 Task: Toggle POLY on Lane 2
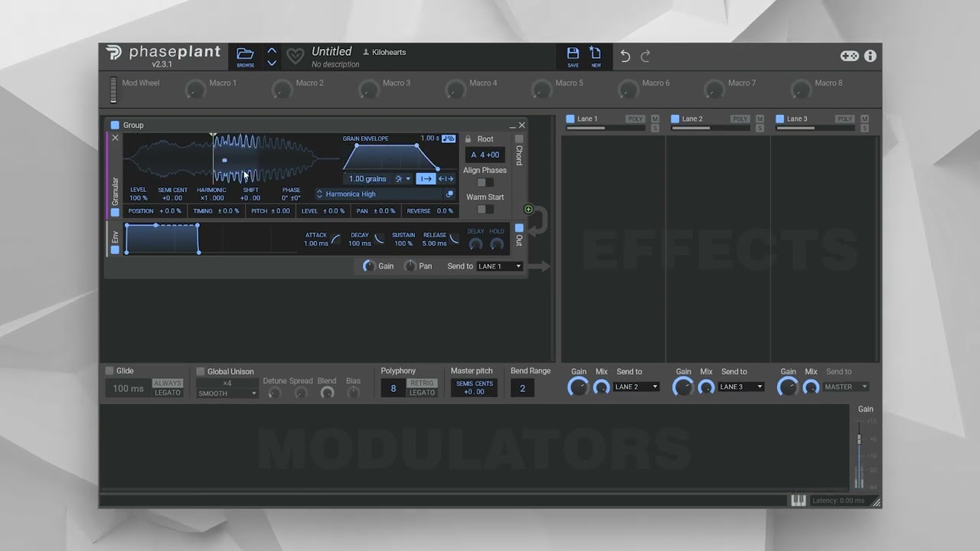pos(740,119)
